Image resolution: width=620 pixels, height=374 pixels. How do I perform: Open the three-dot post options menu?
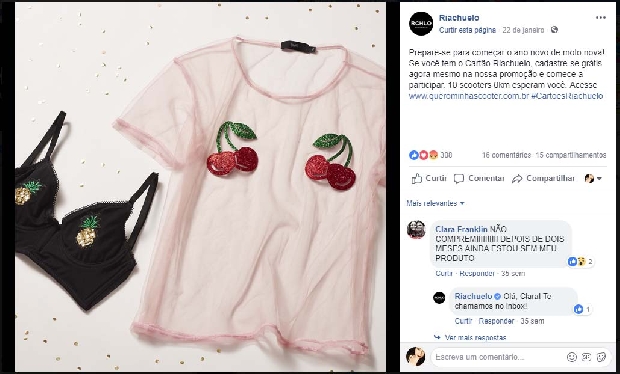point(601,18)
